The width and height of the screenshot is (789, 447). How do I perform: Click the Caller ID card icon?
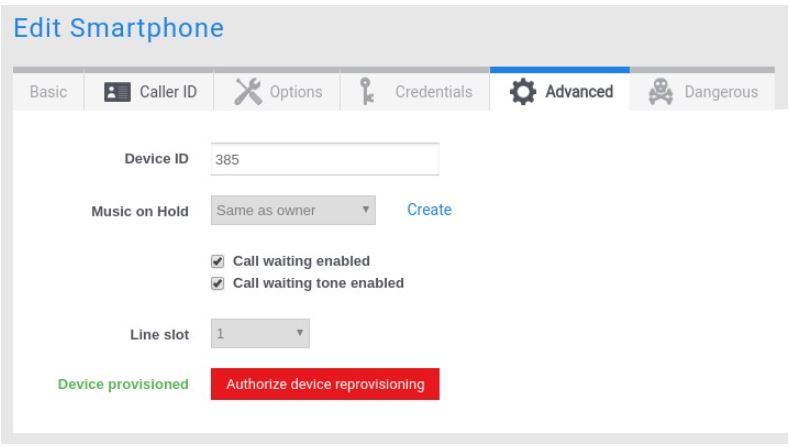pyautogui.click(x=113, y=92)
